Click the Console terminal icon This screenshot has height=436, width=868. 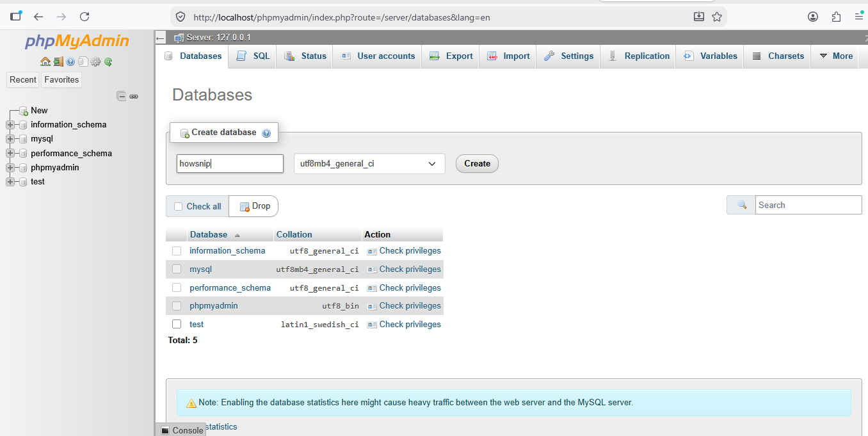165,430
